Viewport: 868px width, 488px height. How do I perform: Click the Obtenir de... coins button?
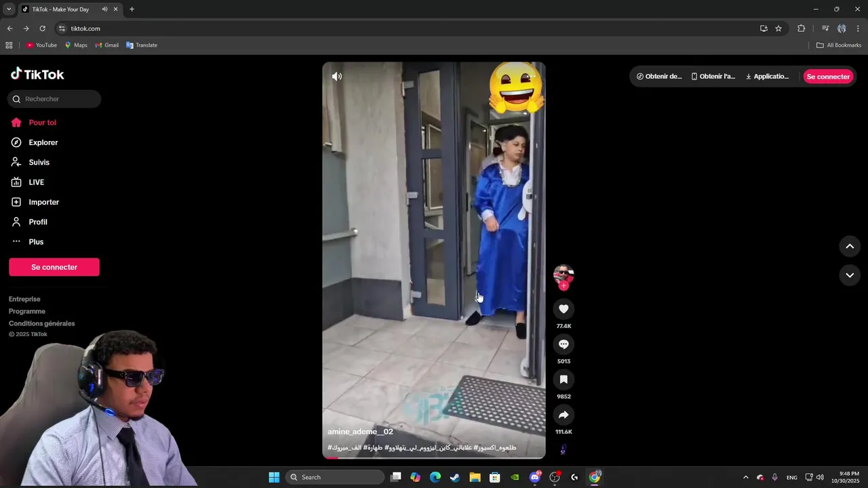[x=659, y=77]
